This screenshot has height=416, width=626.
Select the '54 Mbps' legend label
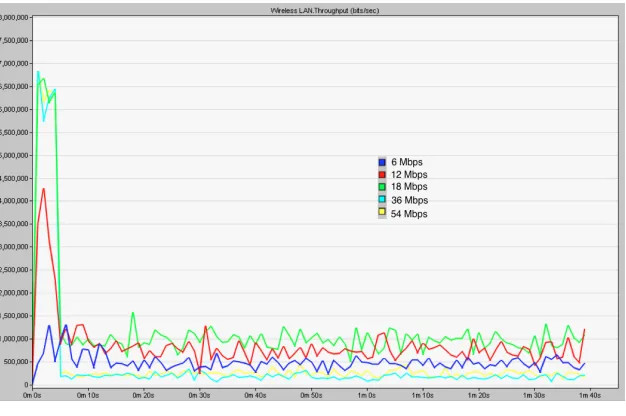(x=409, y=214)
